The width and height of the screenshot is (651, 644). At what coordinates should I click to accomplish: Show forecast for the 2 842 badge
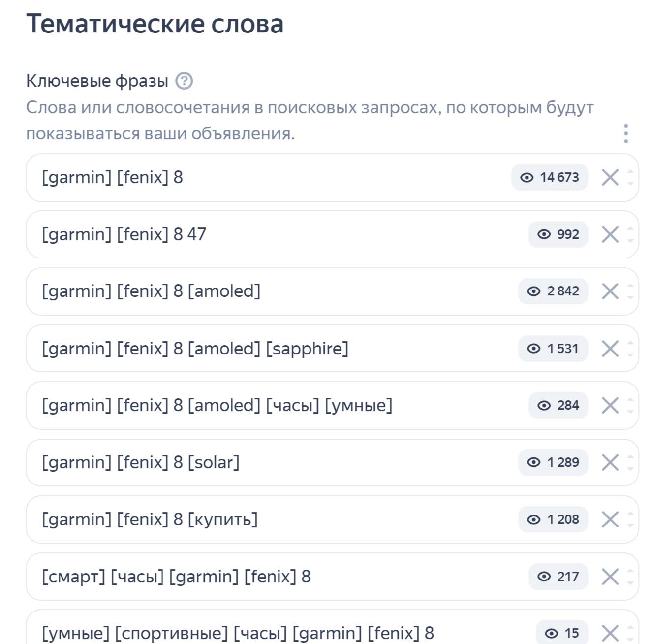point(553,291)
